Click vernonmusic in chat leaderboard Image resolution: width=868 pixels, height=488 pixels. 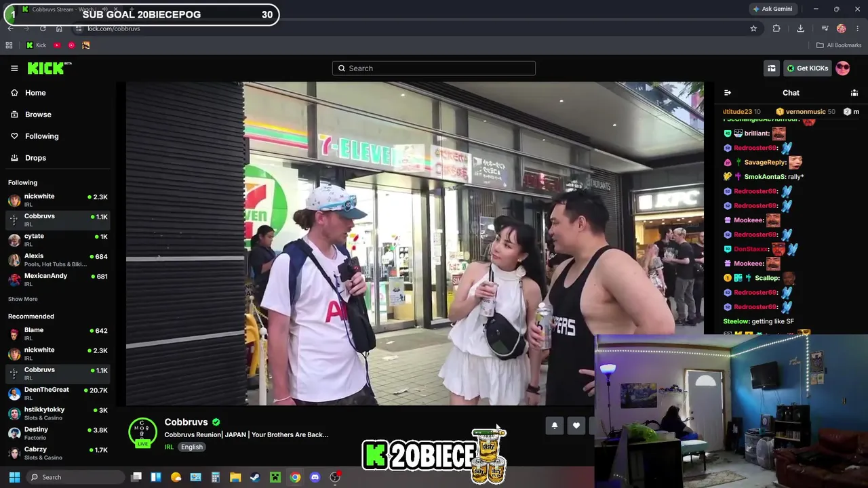tap(806, 112)
